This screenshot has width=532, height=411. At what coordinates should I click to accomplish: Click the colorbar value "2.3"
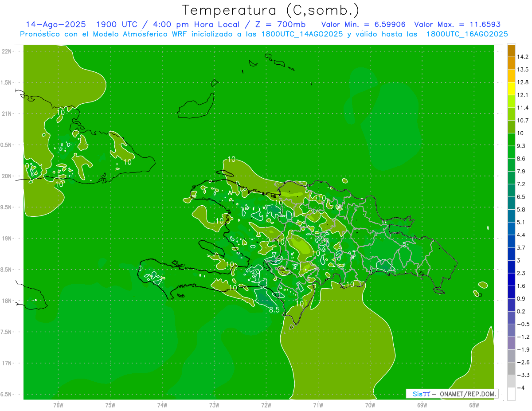521,273
